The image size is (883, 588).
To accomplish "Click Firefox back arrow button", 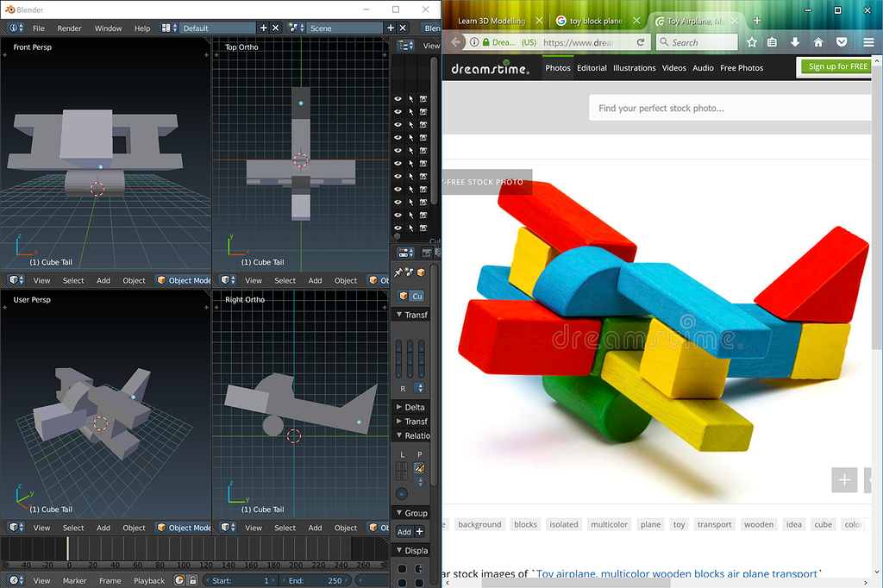I will click(455, 42).
